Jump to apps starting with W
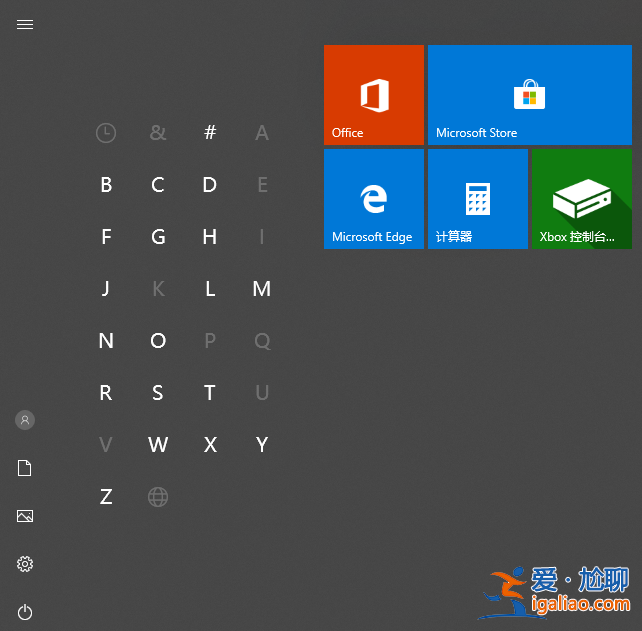The width and height of the screenshot is (642, 631). pos(158,445)
